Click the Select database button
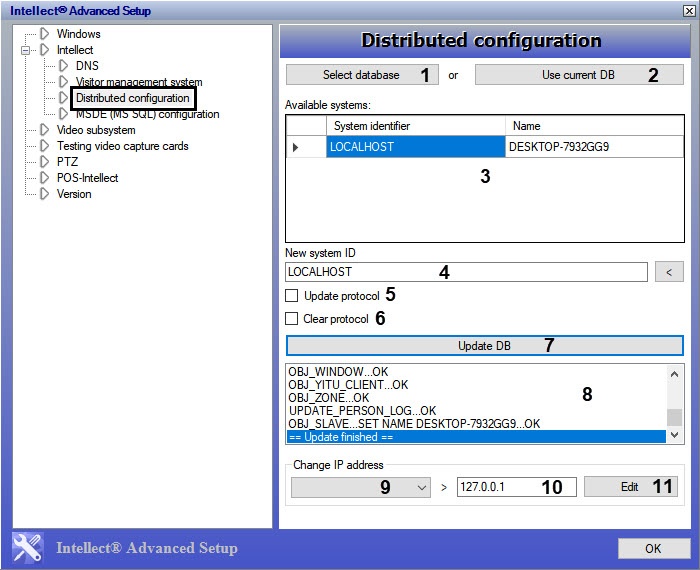Image resolution: width=700 pixels, height=570 pixels. pos(362,75)
